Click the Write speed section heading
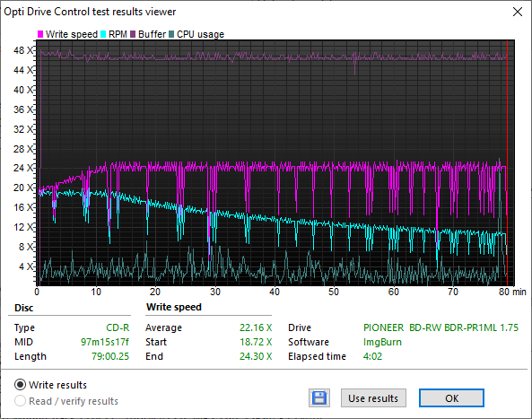532x419 pixels. point(174,307)
